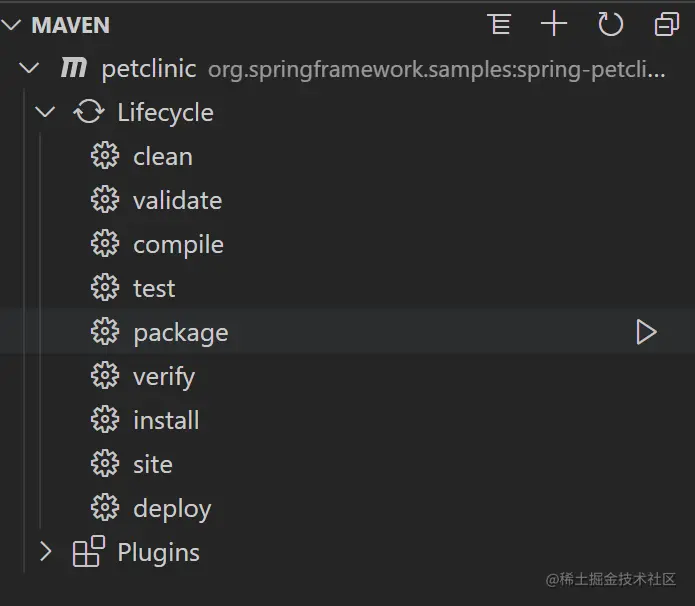Select the package lifecycle phase label
Screen dimensions: 695x606
pyautogui.click(x=181, y=334)
